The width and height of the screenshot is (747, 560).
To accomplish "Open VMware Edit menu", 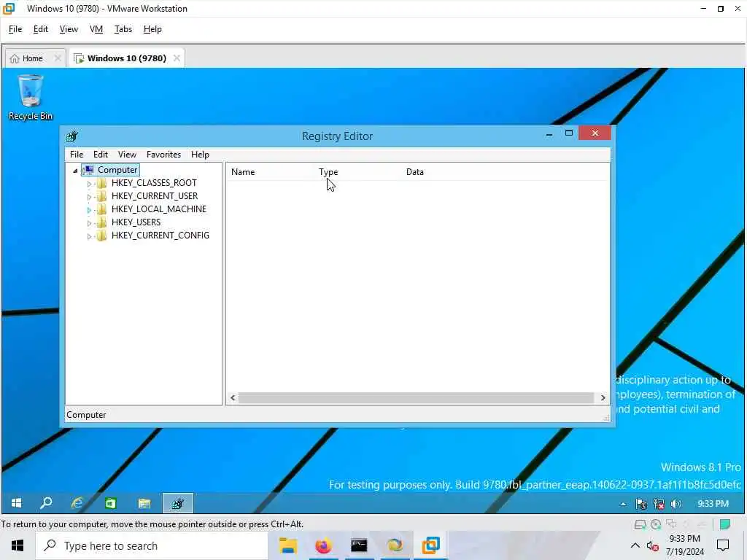I will click(x=41, y=29).
